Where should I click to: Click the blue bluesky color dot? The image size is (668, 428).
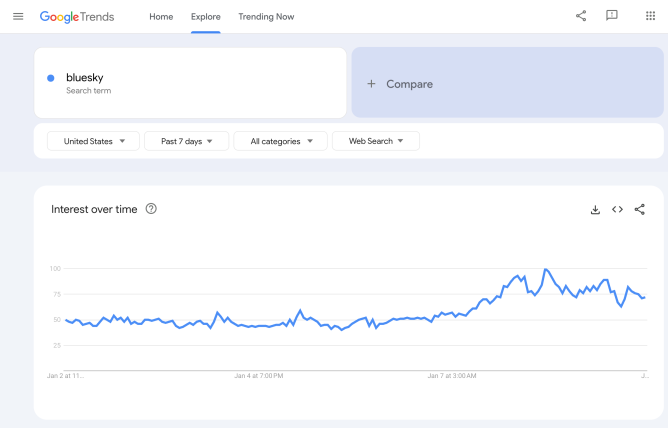point(51,78)
